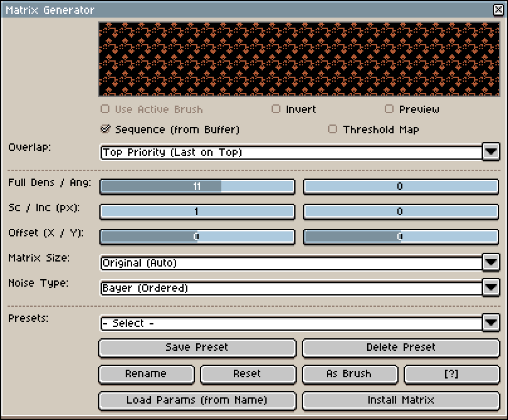
Task: Open Overlap dropdown arrow
Action: (x=491, y=152)
